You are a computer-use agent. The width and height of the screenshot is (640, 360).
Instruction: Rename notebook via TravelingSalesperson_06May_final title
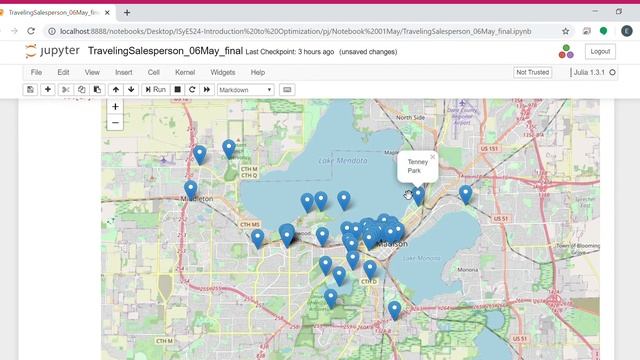click(x=165, y=51)
